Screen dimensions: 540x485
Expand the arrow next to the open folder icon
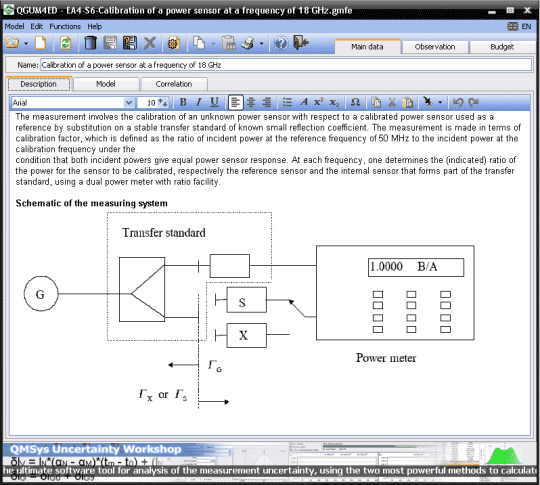26,43
